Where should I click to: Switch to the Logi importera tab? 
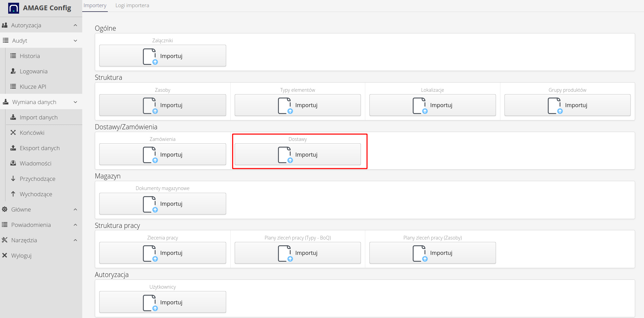click(132, 5)
